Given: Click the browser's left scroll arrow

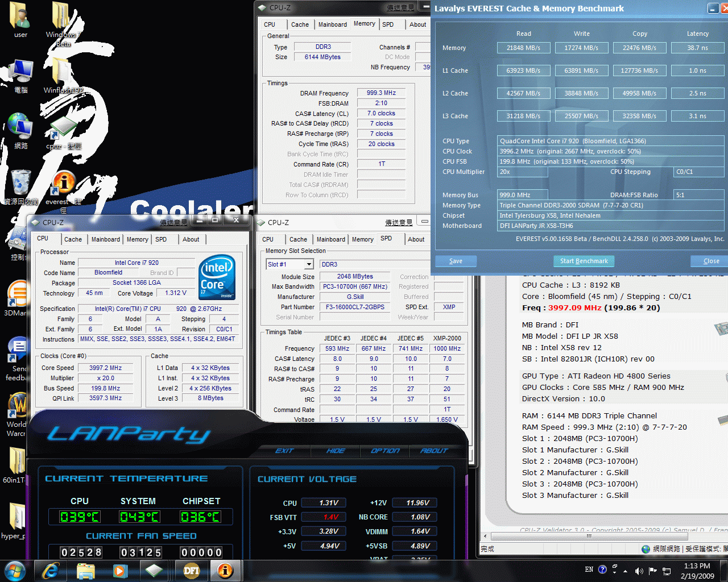Looking at the screenshot, I should [x=485, y=536].
